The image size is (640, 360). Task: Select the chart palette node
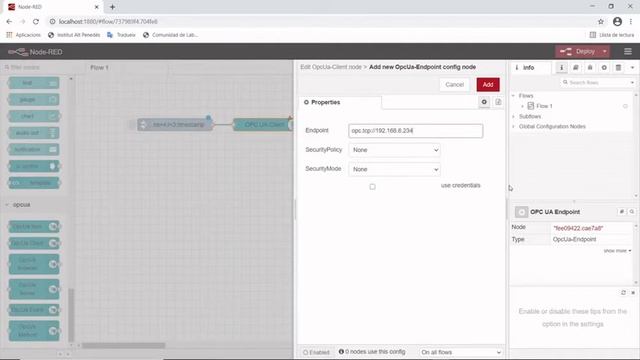pyautogui.click(x=34, y=116)
